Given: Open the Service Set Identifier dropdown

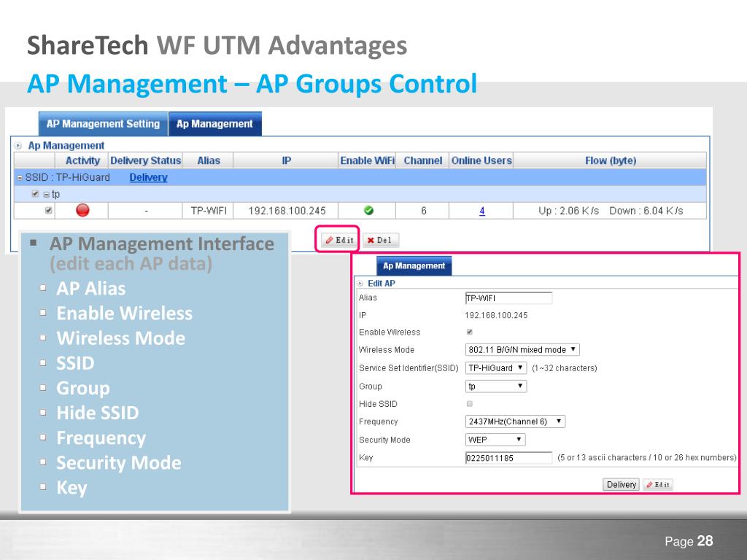Looking at the screenshot, I should tap(495, 367).
